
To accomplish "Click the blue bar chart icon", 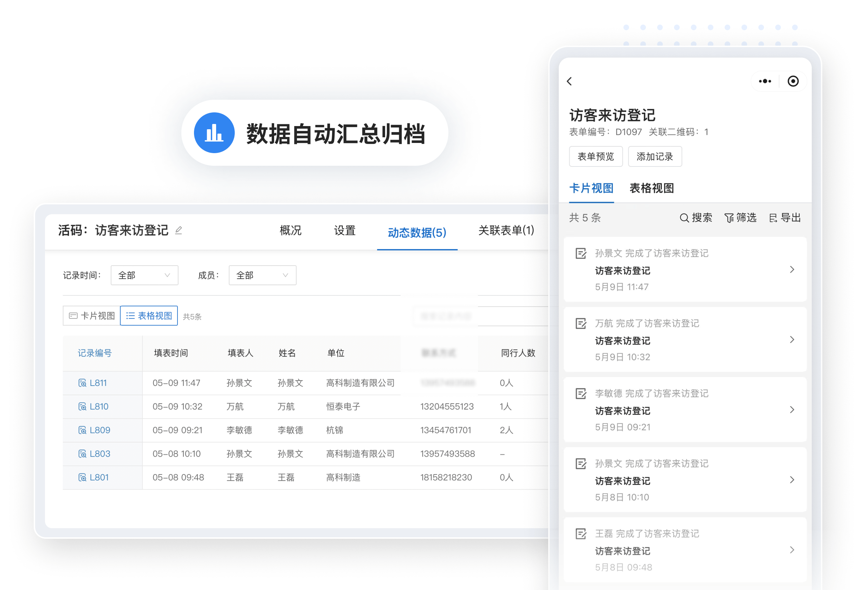I will click(x=214, y=133).
